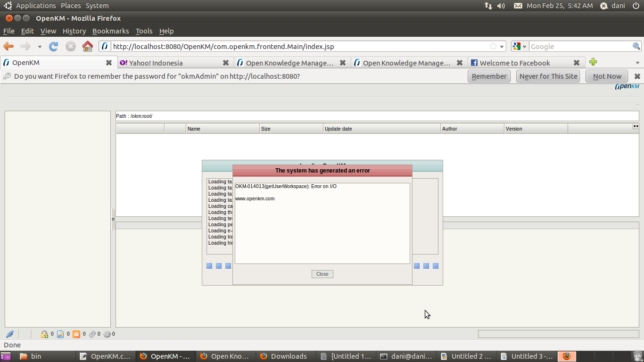The height and width of the screenshot is (362, 644).
Task: Open the File menu
Action: (x=9, y=31)
